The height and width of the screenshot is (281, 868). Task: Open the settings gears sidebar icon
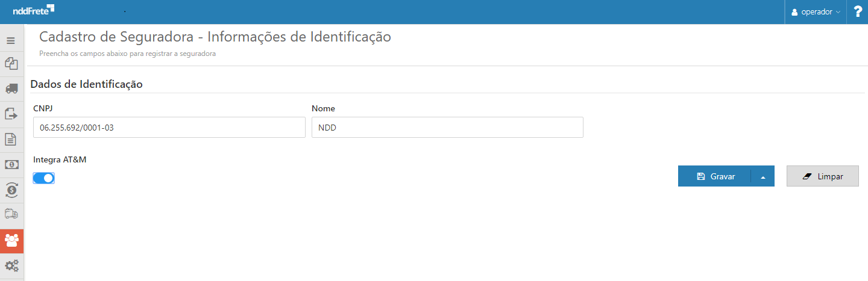click(11, 265)
